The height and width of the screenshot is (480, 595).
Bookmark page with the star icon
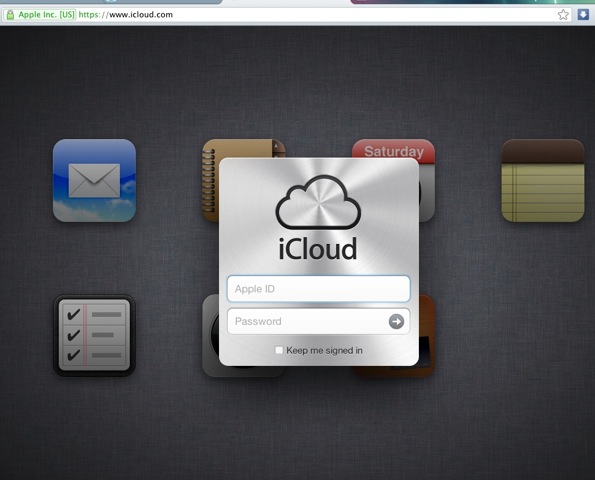point(563,15)
